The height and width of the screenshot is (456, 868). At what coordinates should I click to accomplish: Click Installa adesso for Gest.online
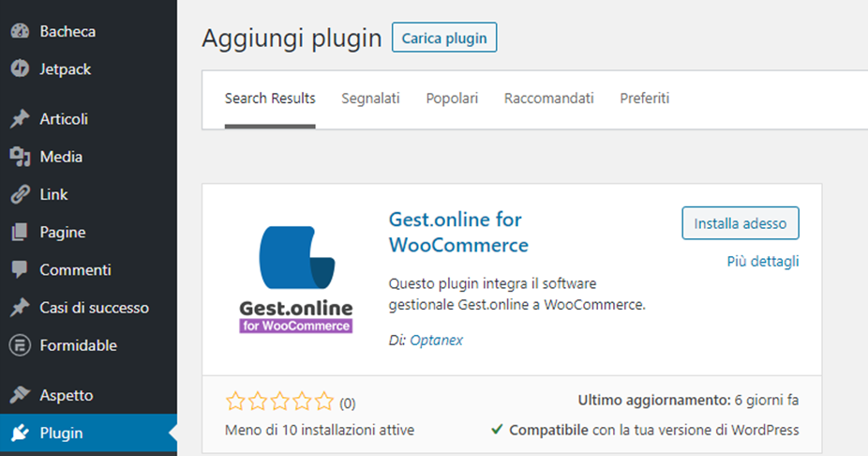click(x=741, y=223)
